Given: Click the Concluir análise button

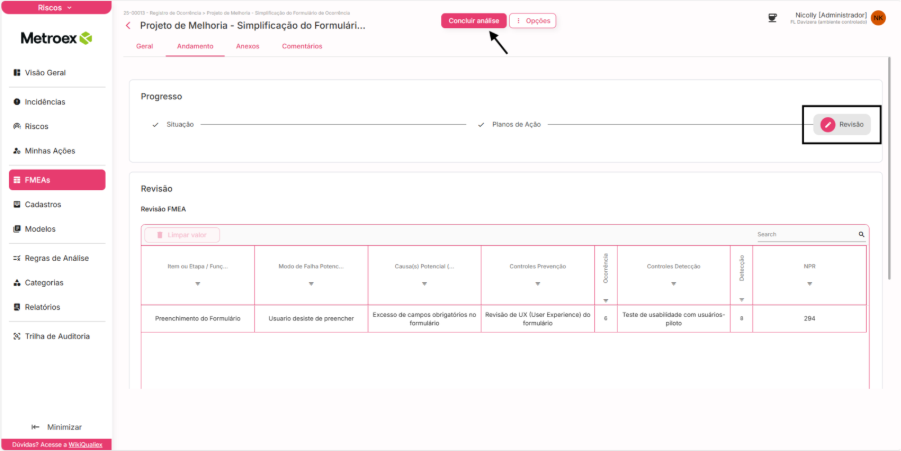Looking at the screenshot, I should tap(474, 20).
